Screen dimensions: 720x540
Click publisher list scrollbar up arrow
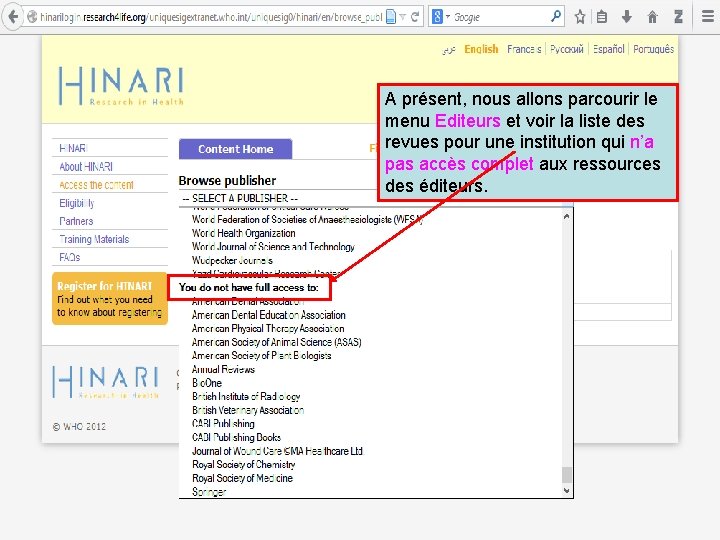click(567, 216)
